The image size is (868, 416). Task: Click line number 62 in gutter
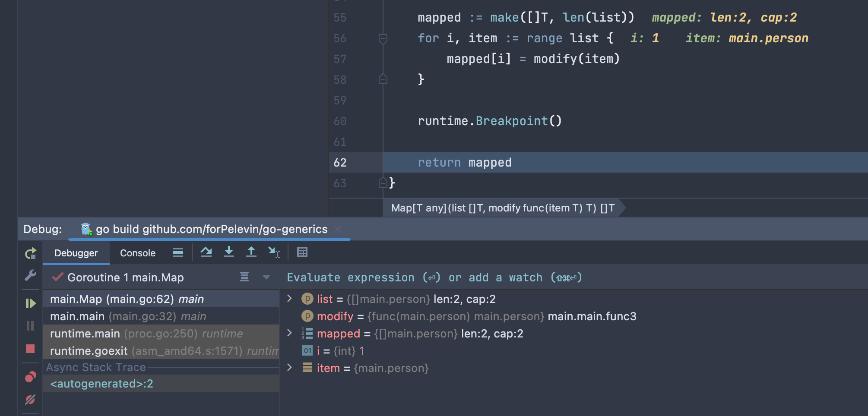[x=340, y=163]
